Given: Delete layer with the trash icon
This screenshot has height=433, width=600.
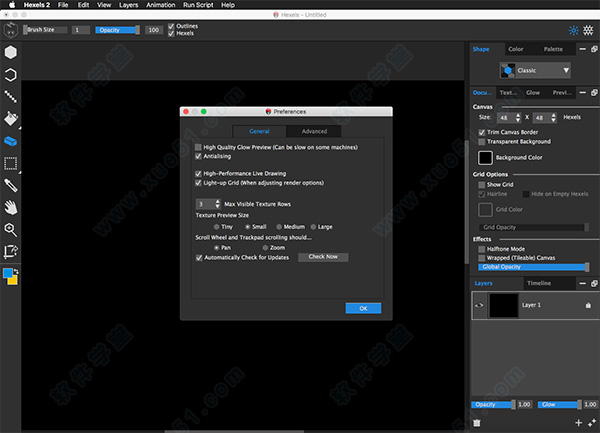Looking at the screenshot, I should tap(477, 423).
